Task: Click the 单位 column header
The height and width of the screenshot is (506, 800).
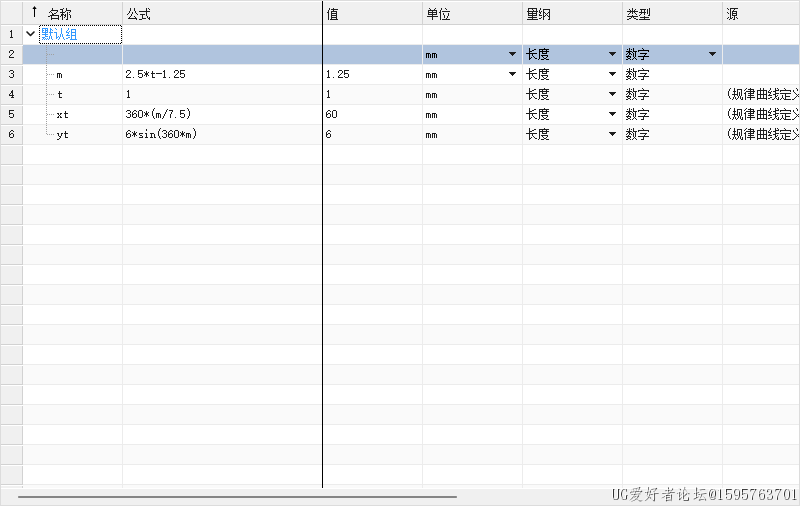Action: click(472, 14)
